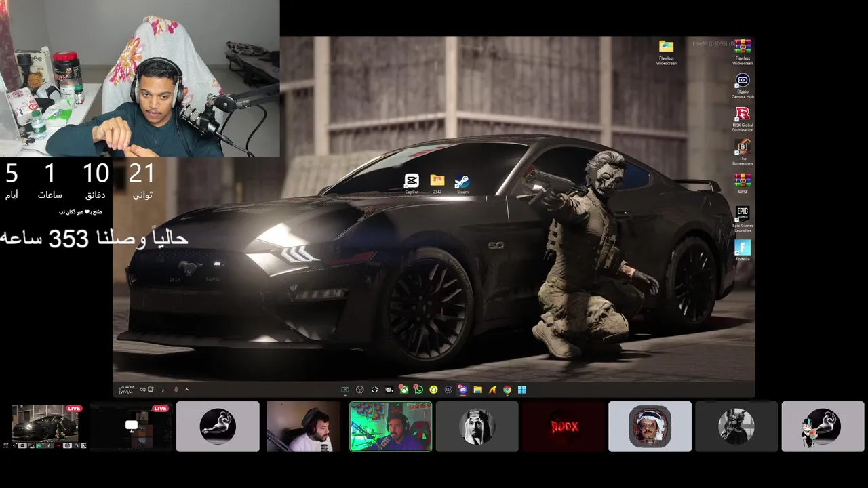Select the green-bordered active speaker tile
868x488 pixels.
tap(391, 426)
